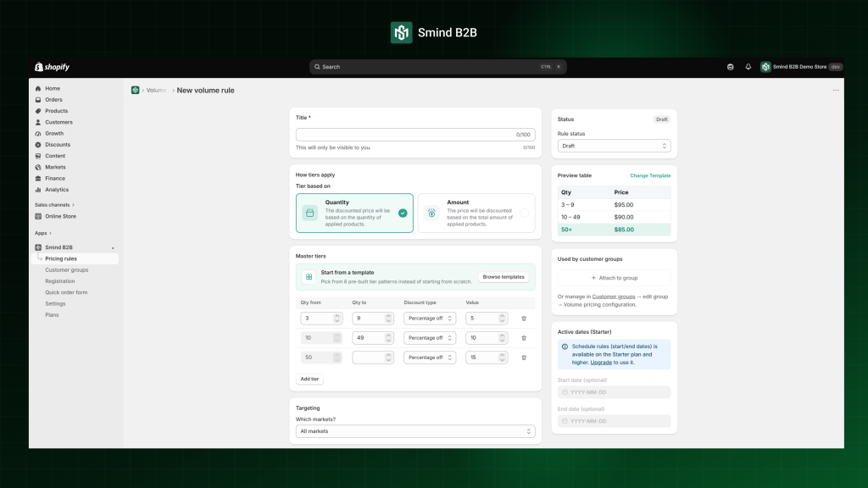Delete the first tier row
Screen dimensions: 868x488
[x=524, y=319]
